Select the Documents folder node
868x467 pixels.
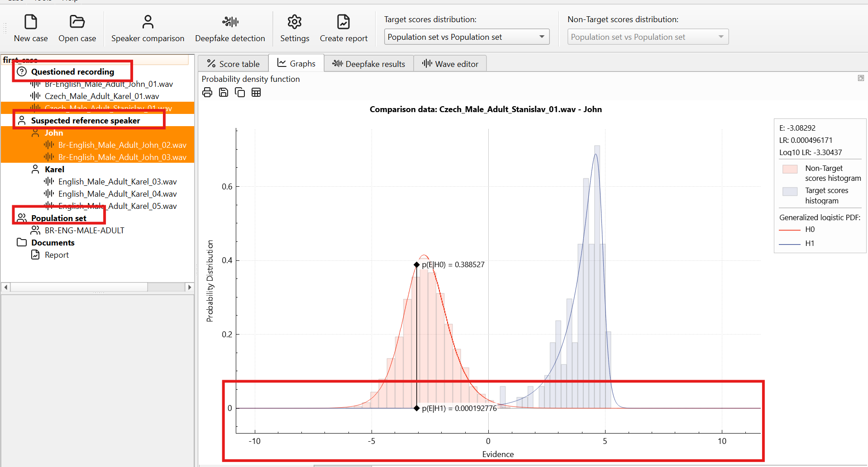(52, 243)
